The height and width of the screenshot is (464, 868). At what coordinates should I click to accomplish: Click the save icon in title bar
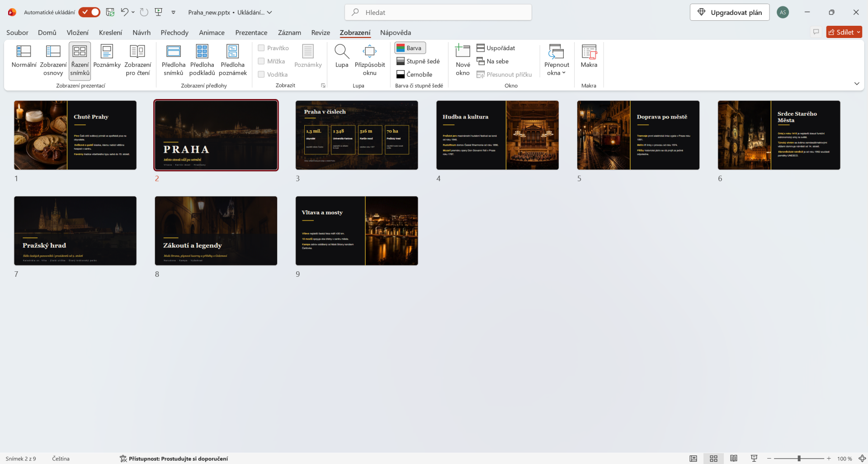pyautogui.click(x=110, y=12)
